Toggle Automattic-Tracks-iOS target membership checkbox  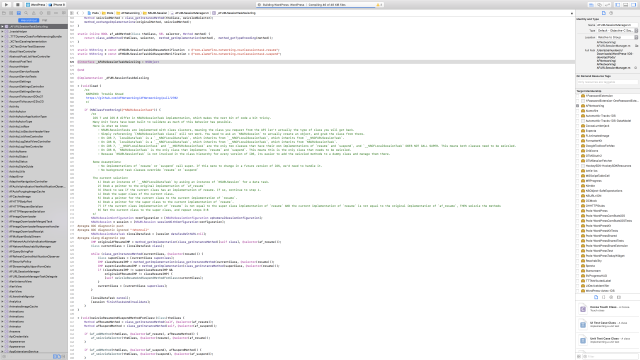578,116
